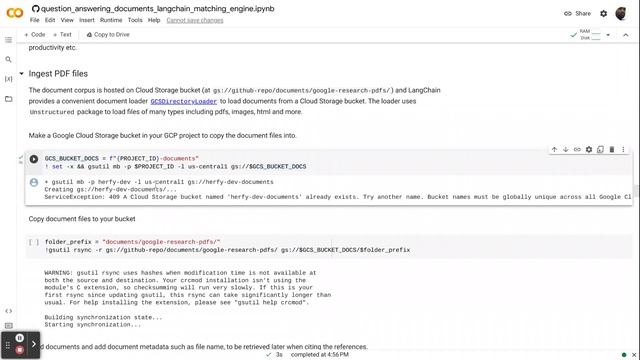This screenshot has height=360, width=640.
Task: Clear output icon beside gsutil mb output
Action: click(x=34, y=182)
